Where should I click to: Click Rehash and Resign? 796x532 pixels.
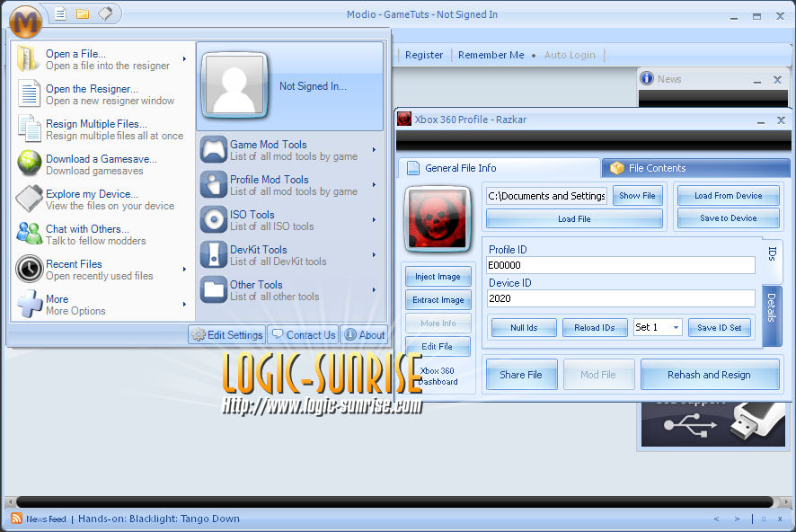[x=709, y=375]
